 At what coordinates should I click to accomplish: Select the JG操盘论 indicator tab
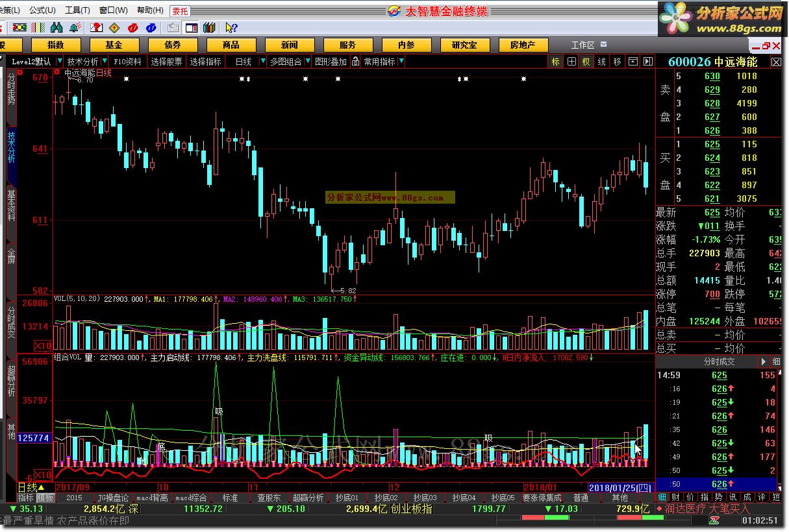(x=114, y=498)
